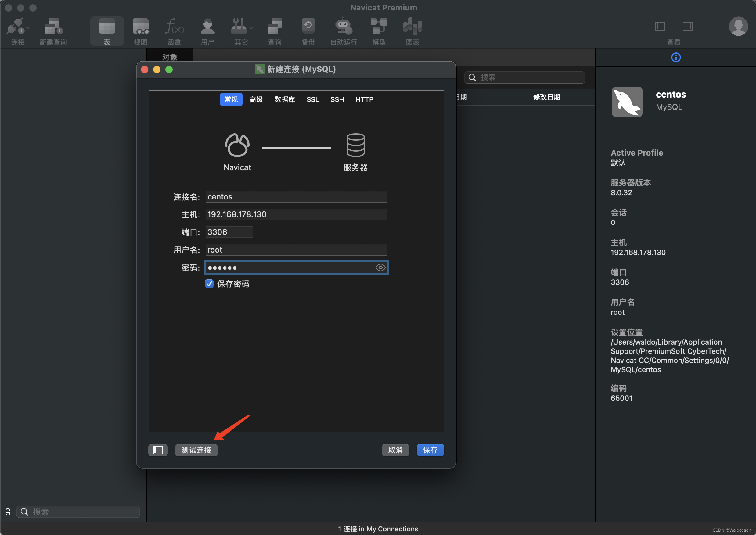Expand the 其它 dropdown chevron
Viewport: 756px width, 535px height.
251,28
